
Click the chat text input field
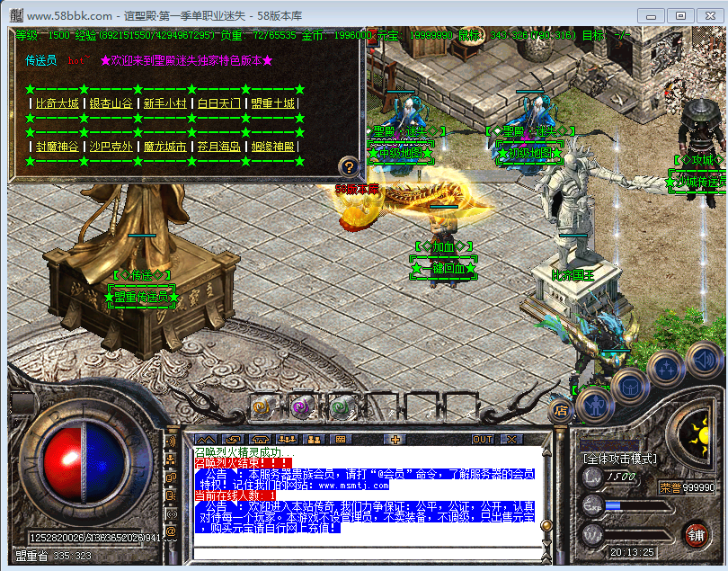[368, 553]
